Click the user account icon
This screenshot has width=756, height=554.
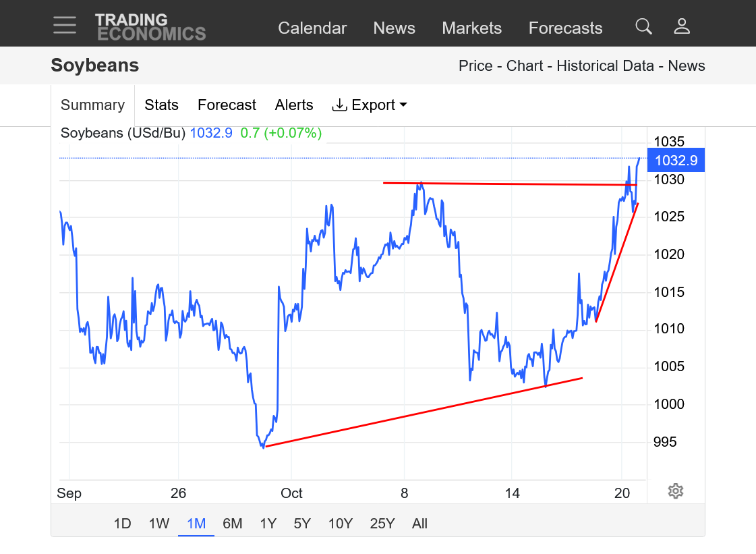(682, 26)
